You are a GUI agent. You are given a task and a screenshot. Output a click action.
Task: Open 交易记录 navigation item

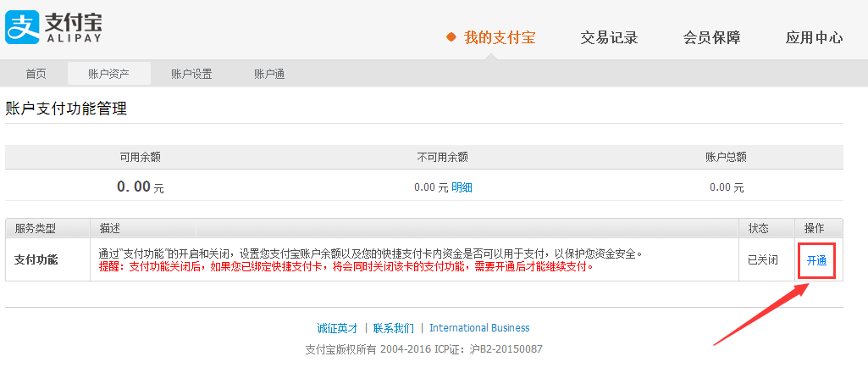pos(609,37)
